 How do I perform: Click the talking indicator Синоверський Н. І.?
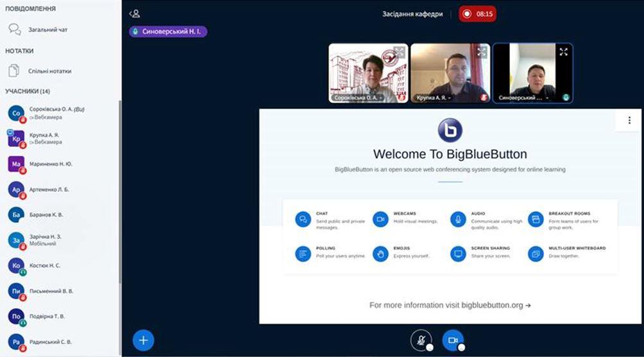[168, 31]
